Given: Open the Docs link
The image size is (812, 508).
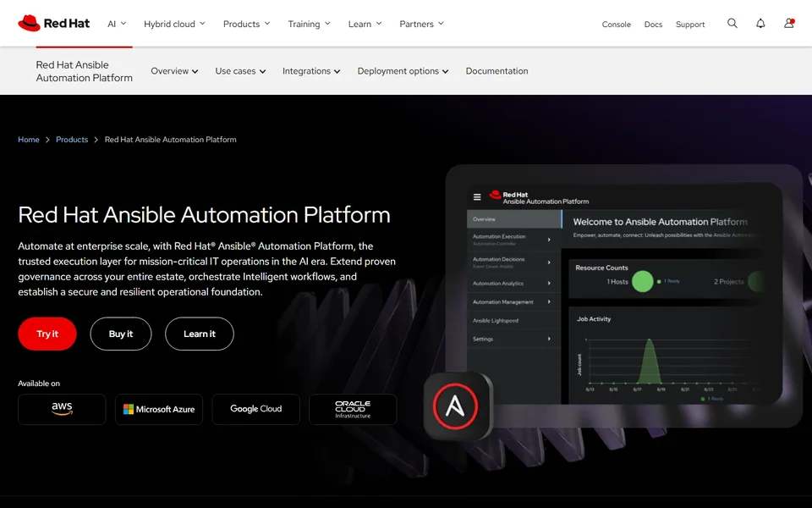Looking at the screenshot, I should [x=653, y=25].
